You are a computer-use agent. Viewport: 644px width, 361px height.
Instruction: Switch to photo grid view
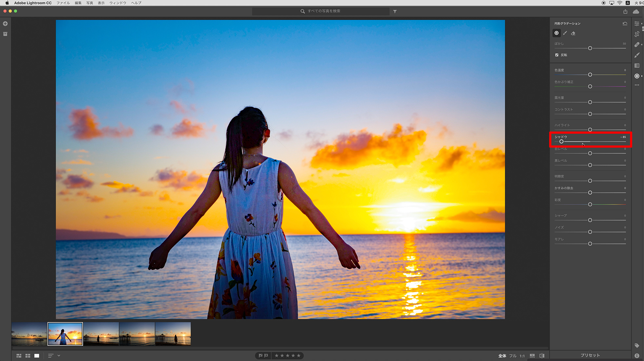click(19, 356)
